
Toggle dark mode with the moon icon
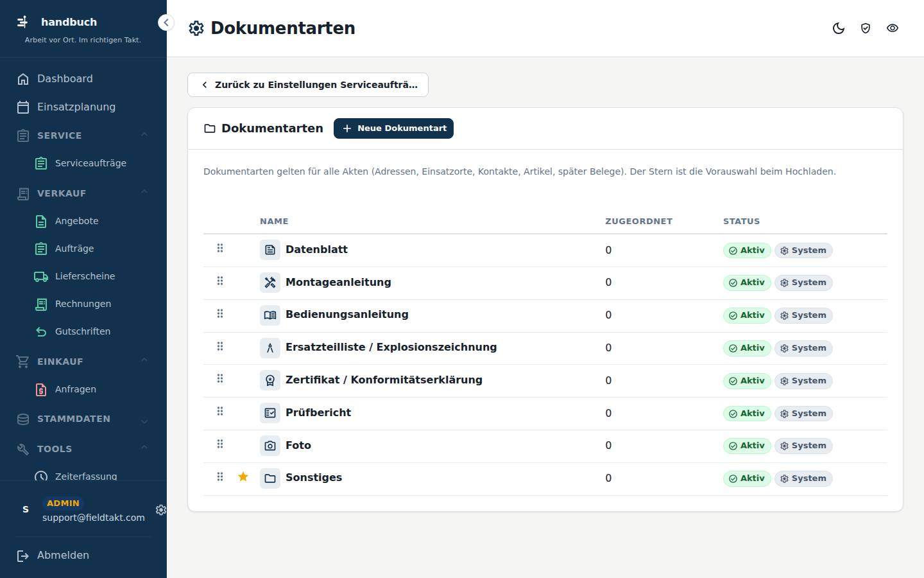pos(839,28)
